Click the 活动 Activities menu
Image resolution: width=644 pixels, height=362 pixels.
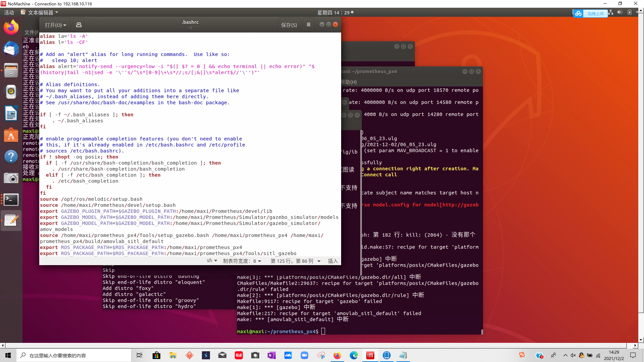point(9,12)
